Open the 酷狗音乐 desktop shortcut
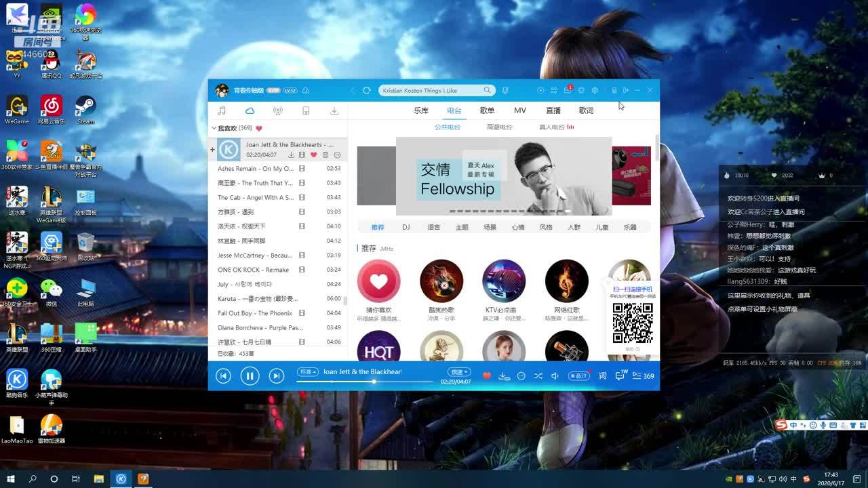Screen dimensions: 868x488 tap(17, 383)
